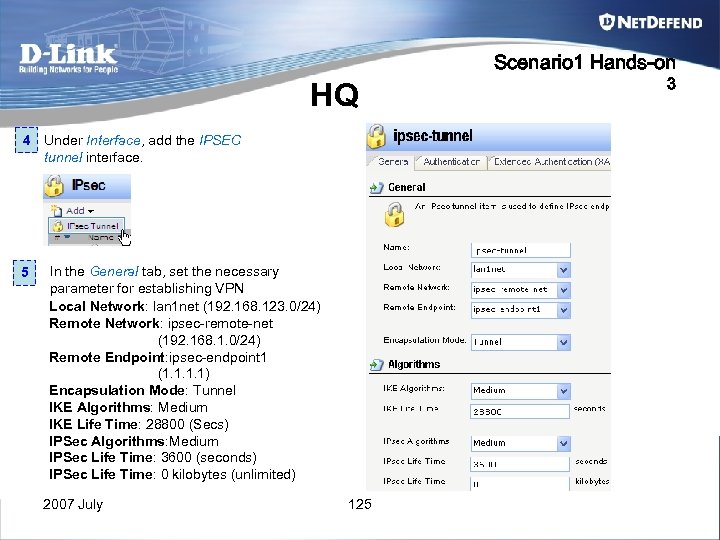Click the D-Link logo

[68, 58]
